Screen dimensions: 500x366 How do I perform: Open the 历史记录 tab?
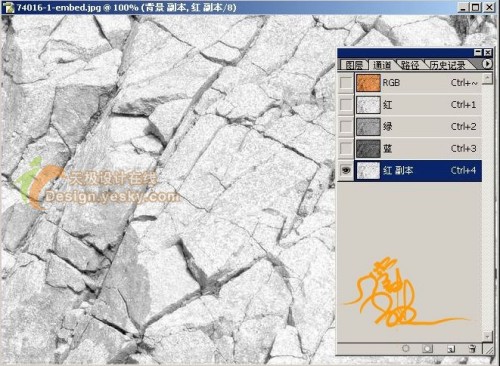(x=447, y=65)
